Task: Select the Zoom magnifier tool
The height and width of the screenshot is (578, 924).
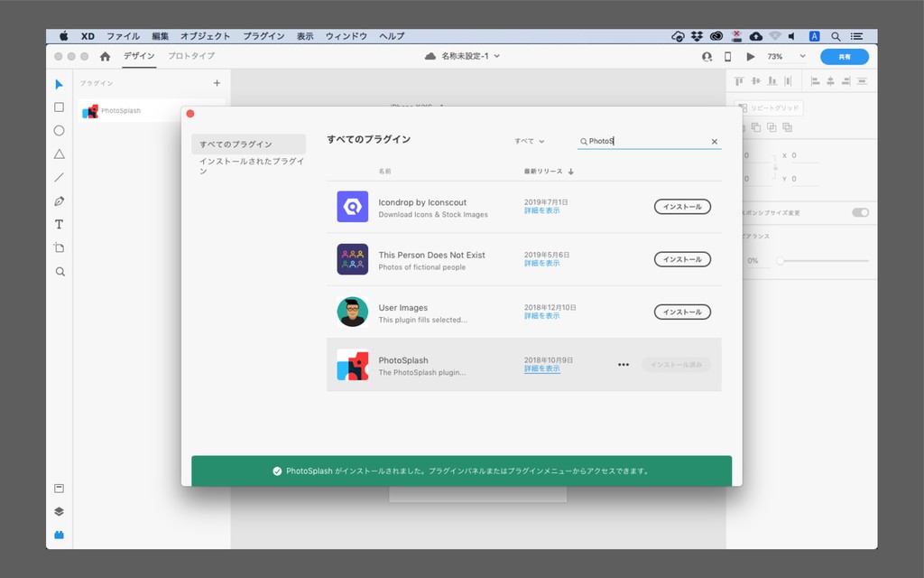Action: point(60,272)
